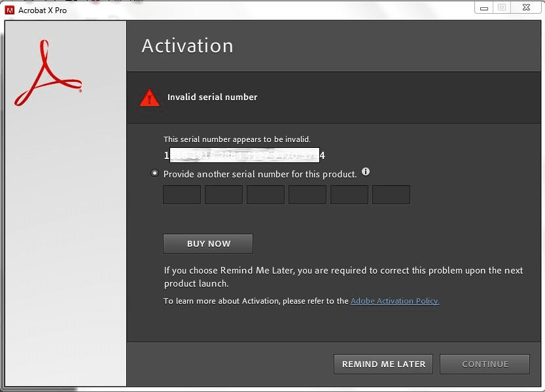The height and width of the screenshot is (392, 545).
Task: Click the BUY NOW button
Action: 207,243
